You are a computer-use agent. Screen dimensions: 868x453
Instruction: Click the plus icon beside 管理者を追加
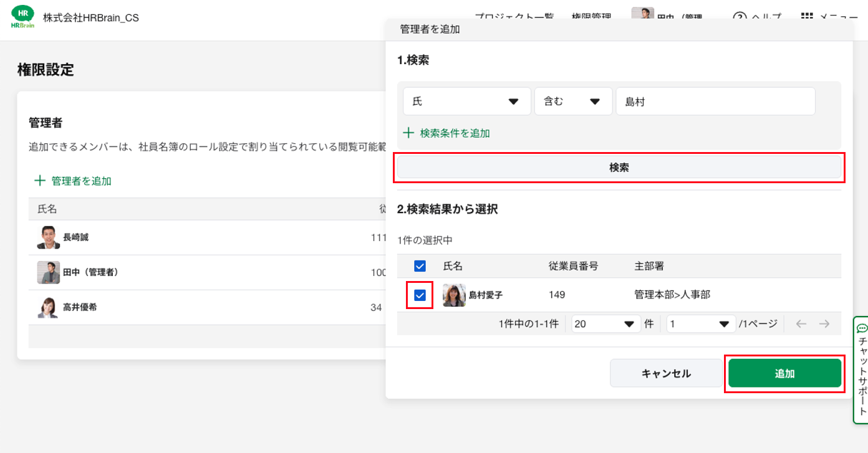(40, 181)
